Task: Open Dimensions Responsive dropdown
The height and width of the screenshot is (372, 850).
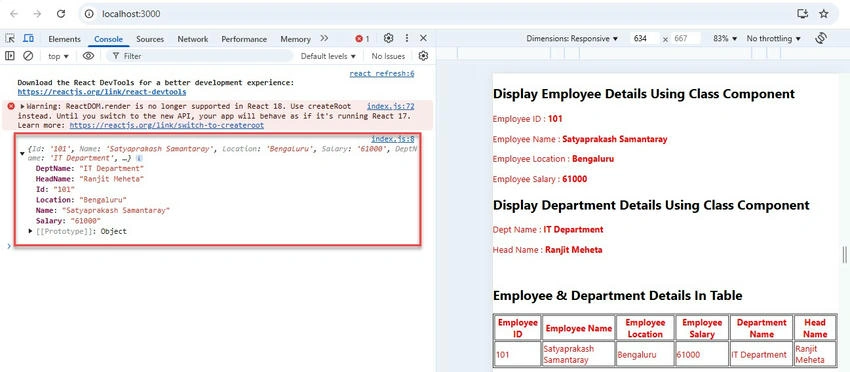Action: pos(572,39)
